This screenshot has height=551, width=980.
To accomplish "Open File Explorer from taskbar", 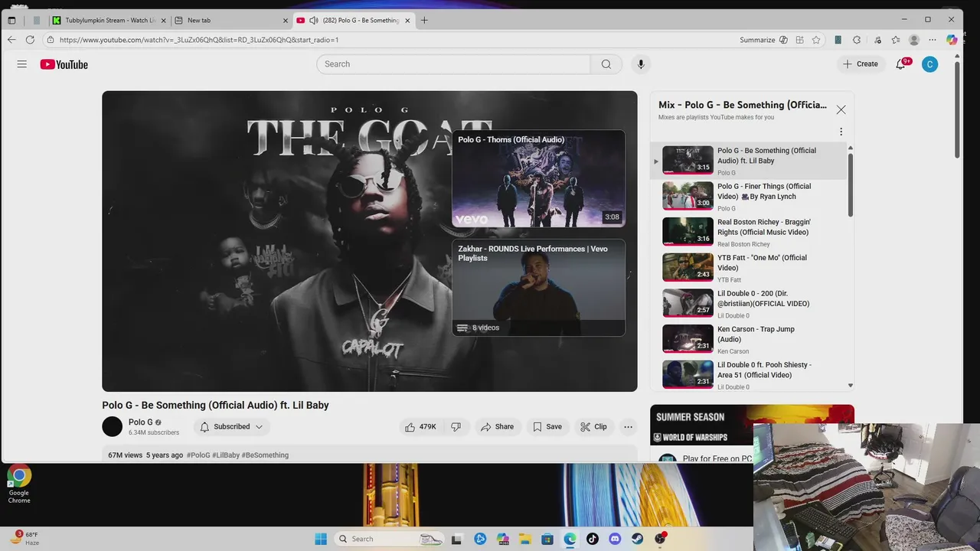I will click(x=525, y=539).
